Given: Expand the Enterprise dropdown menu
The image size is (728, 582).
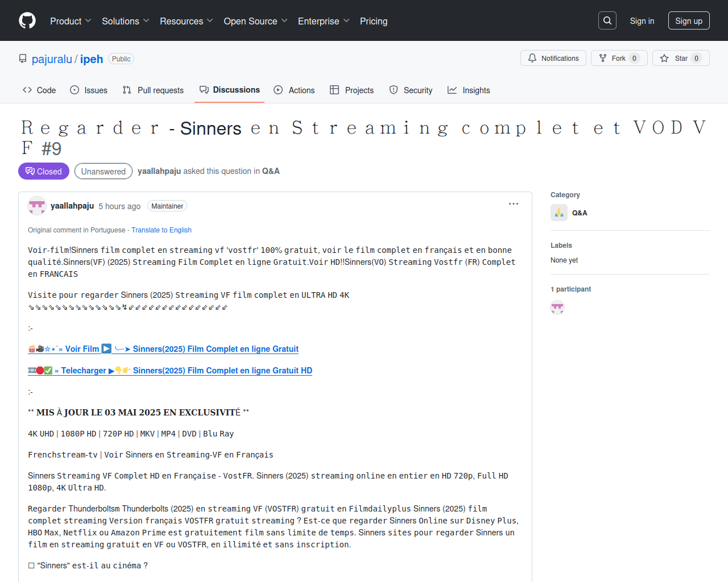Looking at the screenshot, I should (x=324, y=21).
